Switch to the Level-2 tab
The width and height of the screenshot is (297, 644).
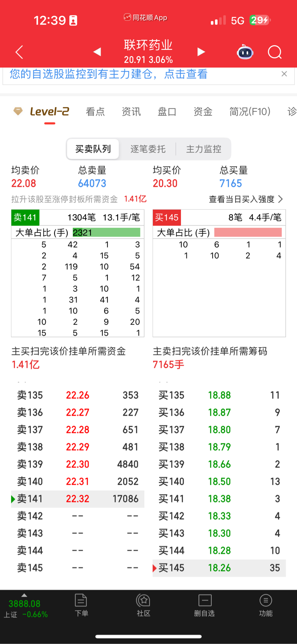click(x=49, y=112)
